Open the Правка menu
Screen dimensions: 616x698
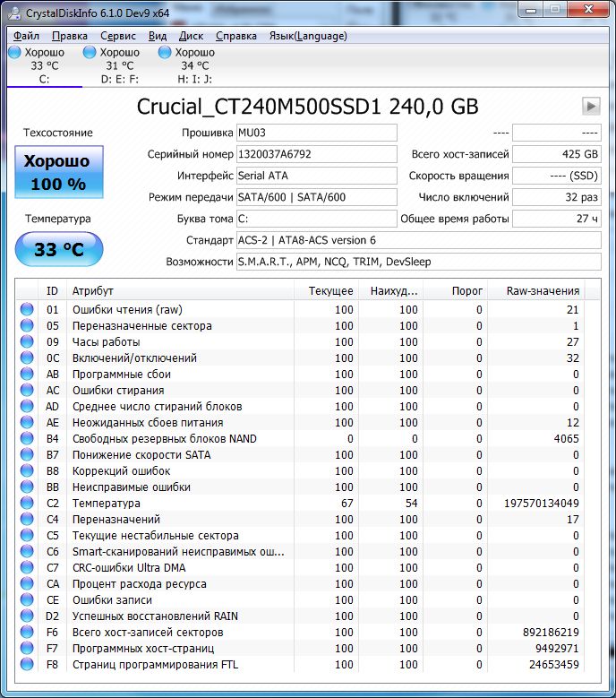click(69, 36)
